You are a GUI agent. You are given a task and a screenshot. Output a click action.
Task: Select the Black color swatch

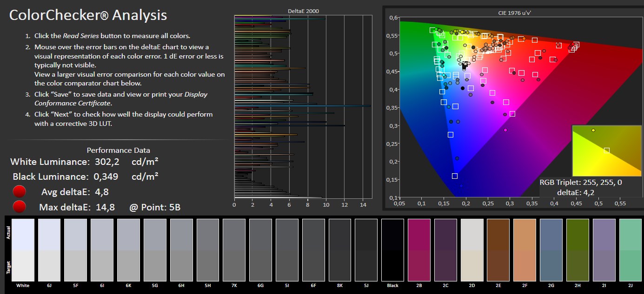(x=393, y=250)
